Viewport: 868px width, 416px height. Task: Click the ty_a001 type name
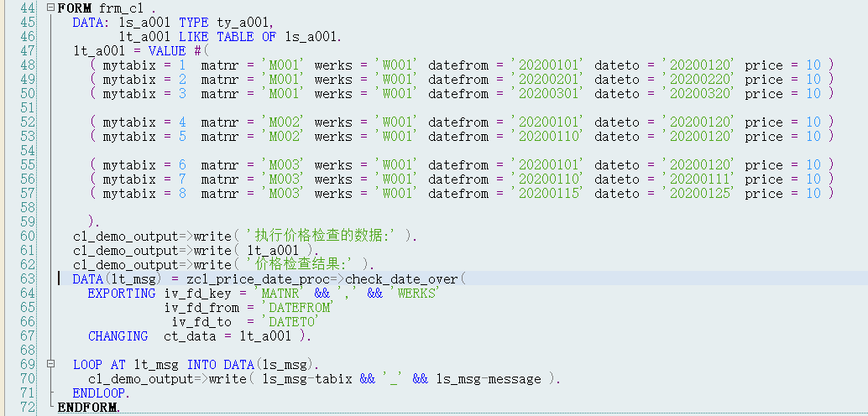[x=243, y=23]
